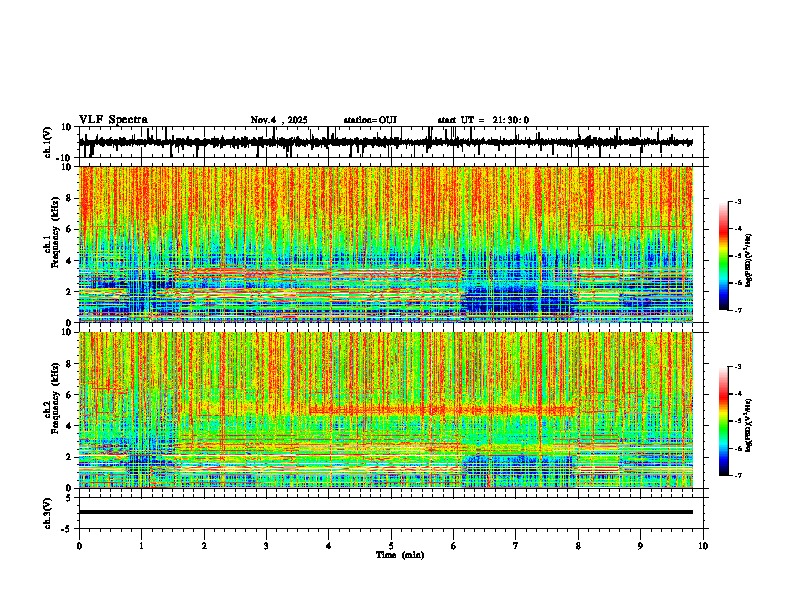The height and width of the screenshot is (612, 792).
Task: Click the 'VLF Spectra' title text
Action: (113, 120)
